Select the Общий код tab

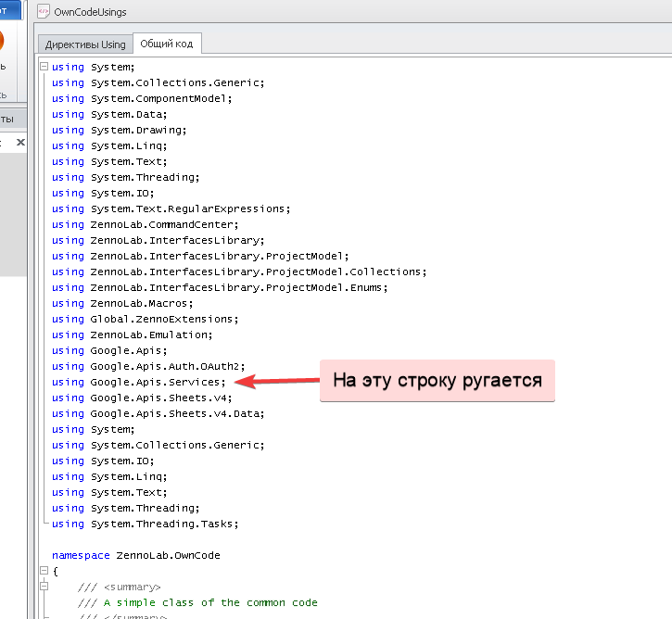167,44
